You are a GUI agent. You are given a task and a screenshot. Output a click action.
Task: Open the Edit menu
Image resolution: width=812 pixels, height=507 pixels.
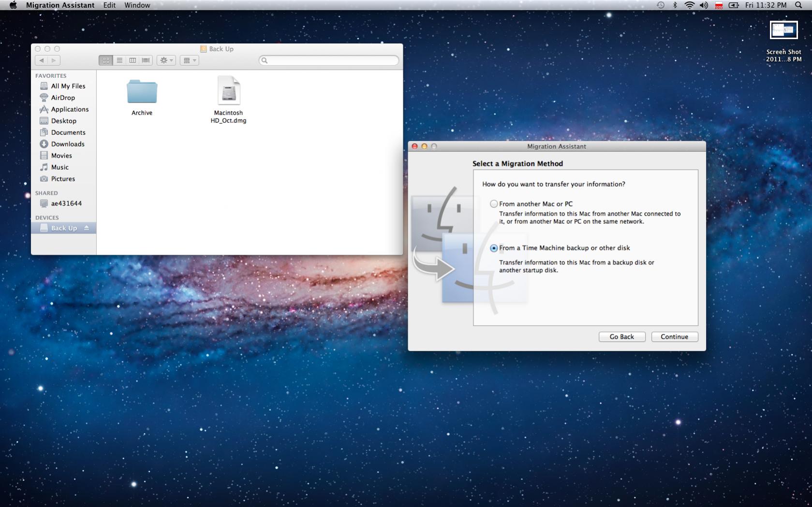(x=109, y=5)
